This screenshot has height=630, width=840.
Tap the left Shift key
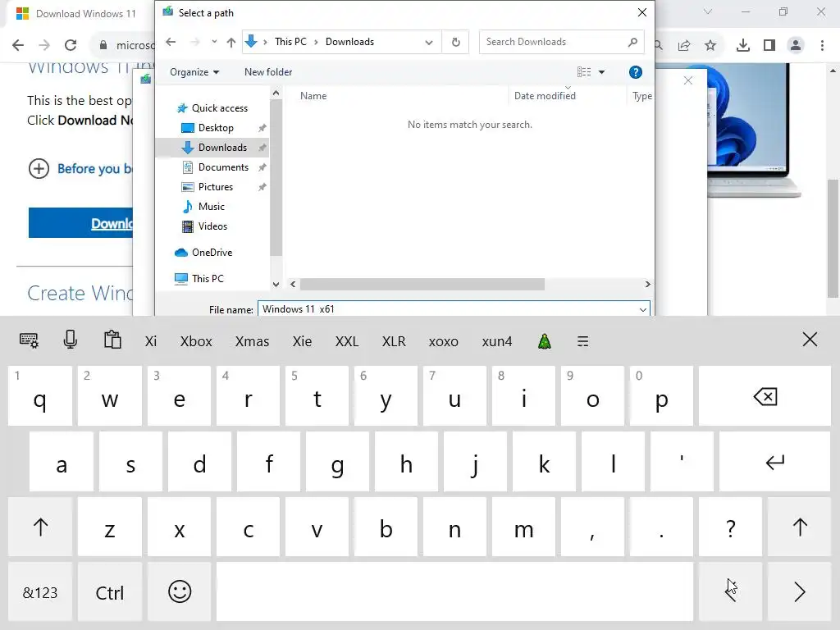click(40, 527)
